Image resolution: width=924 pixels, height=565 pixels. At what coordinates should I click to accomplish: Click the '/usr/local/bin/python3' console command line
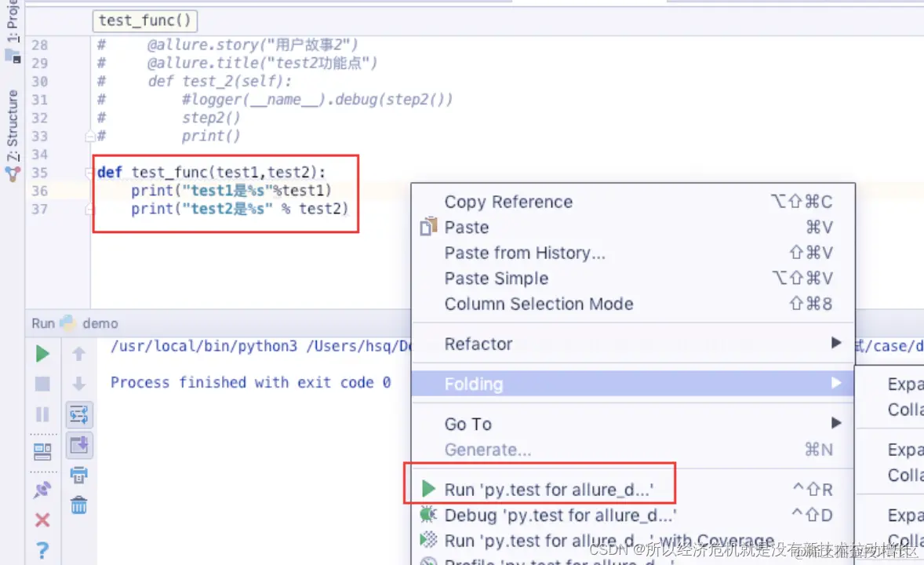[x=261, y=346]
